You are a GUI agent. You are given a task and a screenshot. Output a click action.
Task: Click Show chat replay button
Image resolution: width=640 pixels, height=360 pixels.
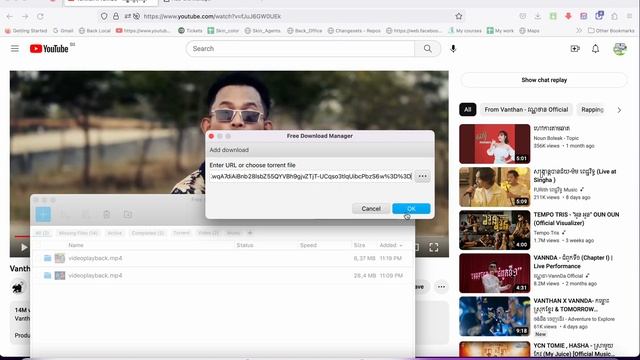click(544, 80)
